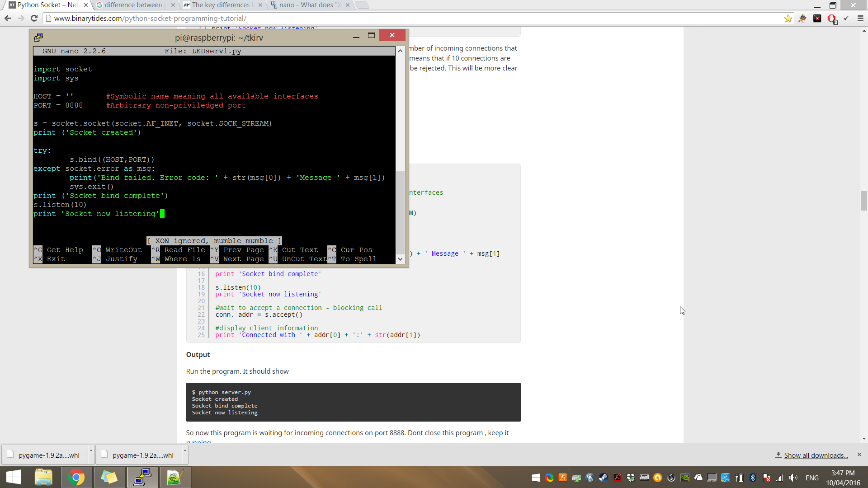Click 'File: LEDserv1.py' in nano title bar
The height and width of the screenshot is (488, 868).
pyautogui.click(x=203, y=51)
